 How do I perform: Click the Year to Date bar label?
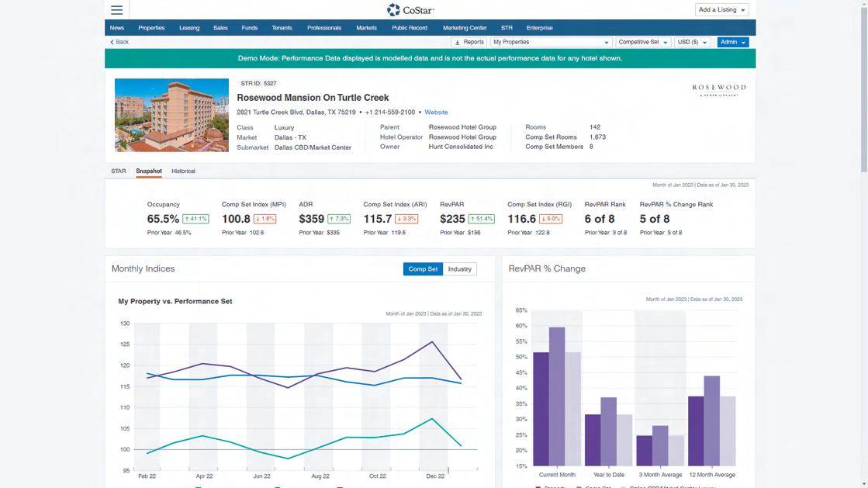(608, 475)
